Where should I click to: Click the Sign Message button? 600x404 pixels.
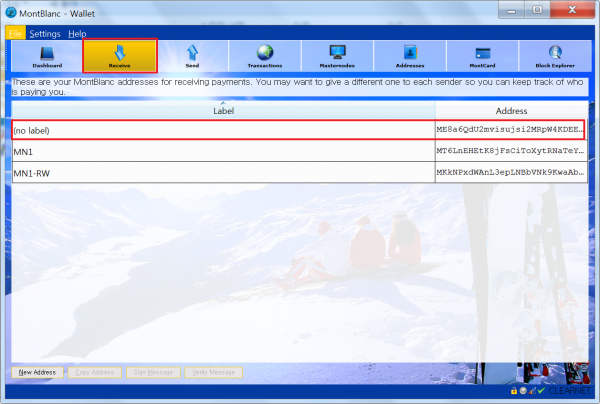(153, 372)
